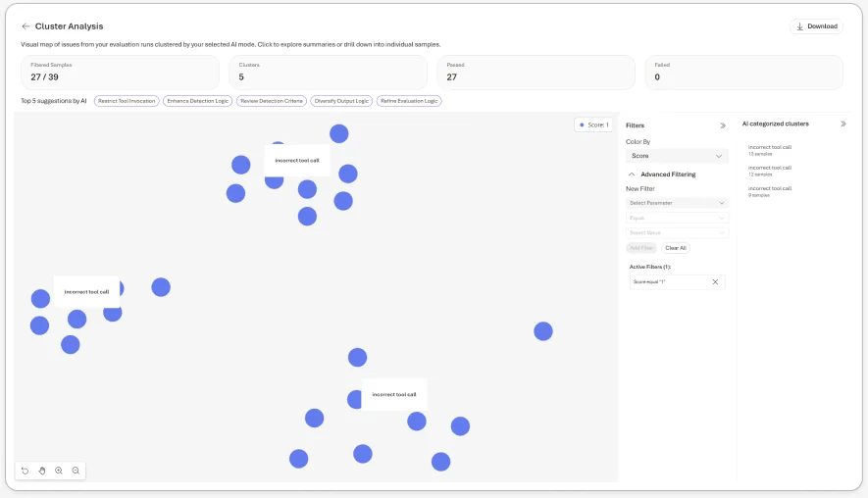The height and width of the screenshot is (498, 868).
Task: Click the Passed 27 card
Action: pyautogui.click(x=536, y=72)
